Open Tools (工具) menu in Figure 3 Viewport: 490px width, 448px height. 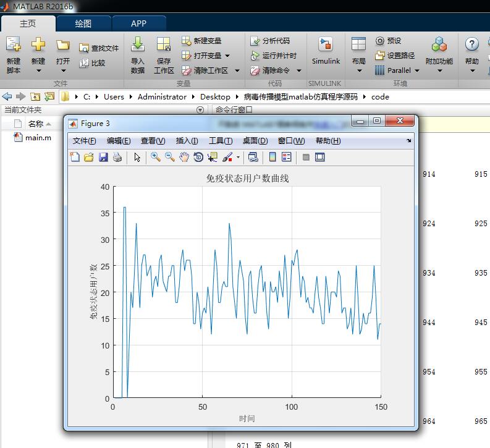pyautogui.click(x=221, y=141)
